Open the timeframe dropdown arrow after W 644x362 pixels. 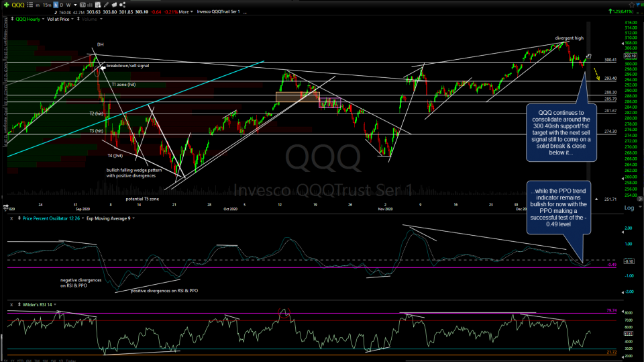coord(75,5)
